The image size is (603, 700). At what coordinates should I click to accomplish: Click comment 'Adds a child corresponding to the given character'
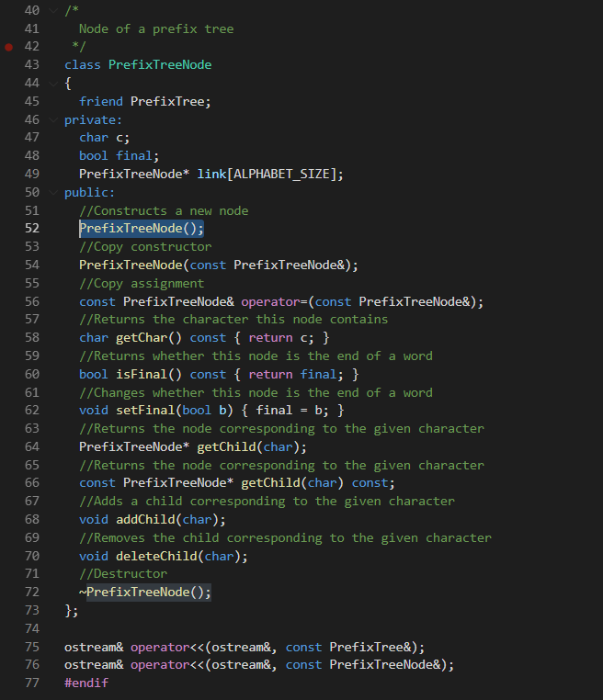point(267,502)
